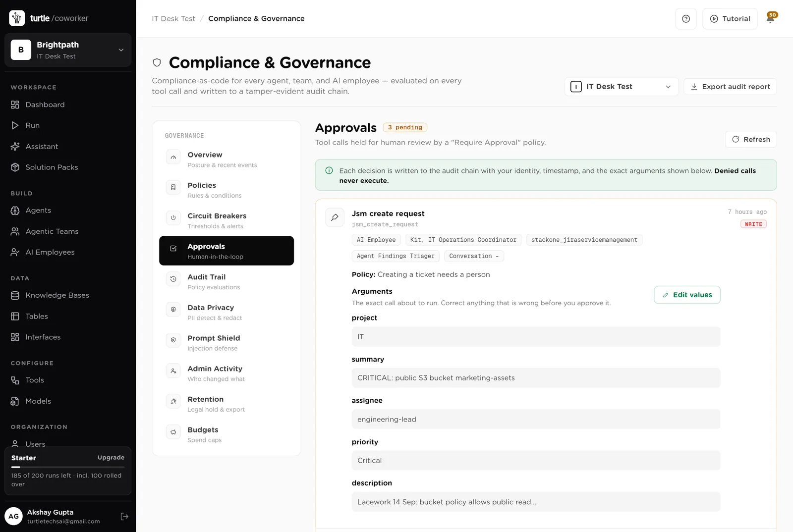The width and height of the screenshot is (793, 532).
Task: Click the Admin Activity person icon
Action: pyautogui.click(x=173, y=371)
